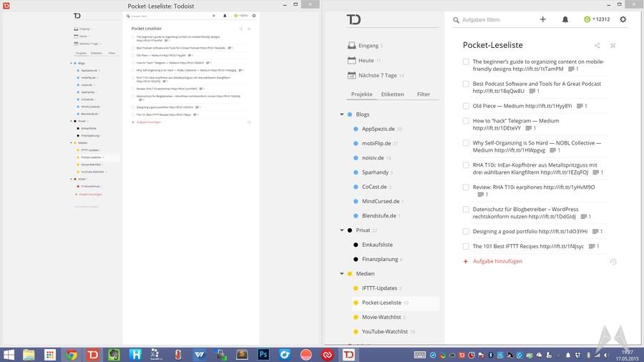Mark 'Designing a good portfolio' complete in right window
The image size is (644, 362).
466,232
